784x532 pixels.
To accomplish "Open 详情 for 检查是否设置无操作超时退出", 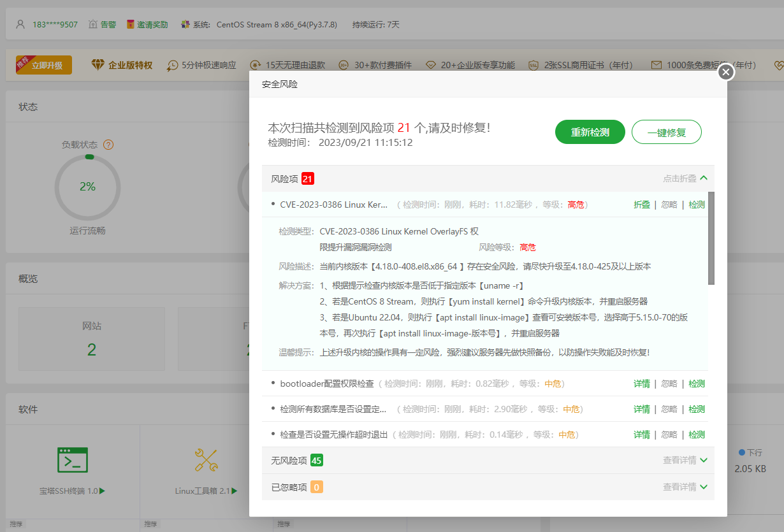I will point(642,435).
